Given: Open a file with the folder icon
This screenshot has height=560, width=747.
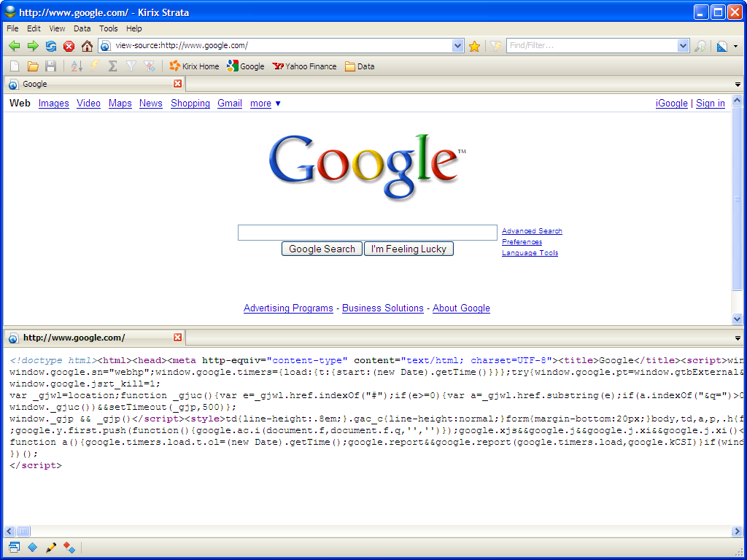Looking at the screenshot, I should (33, 66).
